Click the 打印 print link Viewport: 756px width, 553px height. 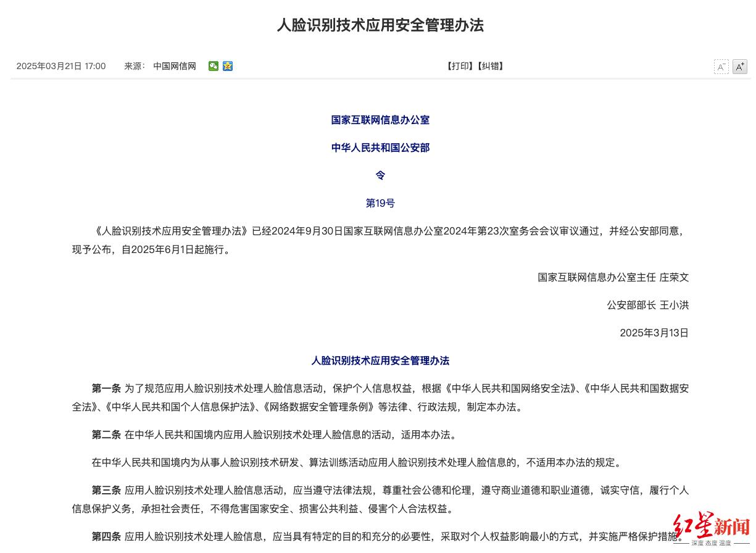(459, 66)
